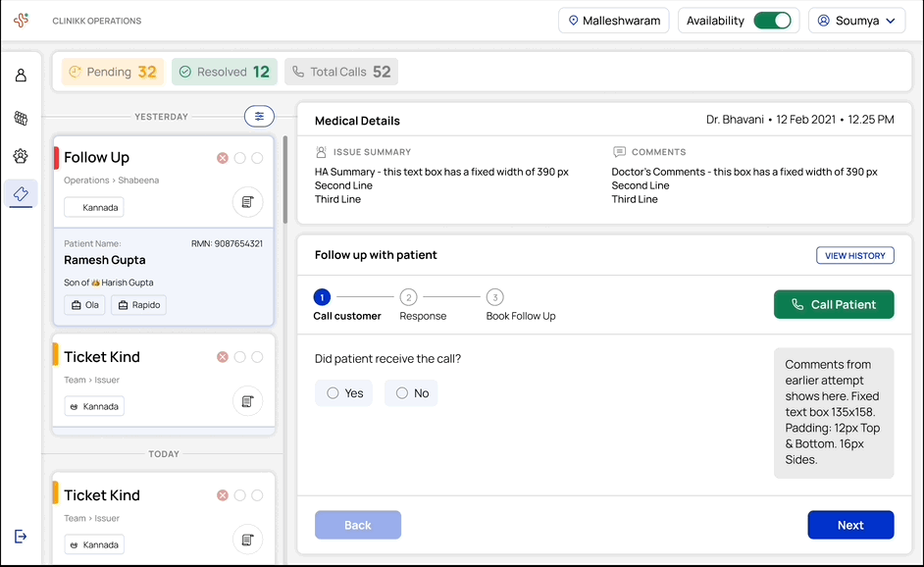Viewport: 924px width, 567px height.
Task: Click red cross status on Yesterday's Ticket Kind card
Action: tap(222, 357)
